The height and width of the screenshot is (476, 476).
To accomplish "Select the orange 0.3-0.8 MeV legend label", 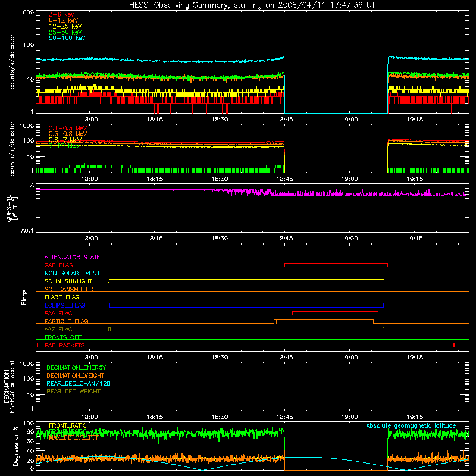I will tap(68, 134).
